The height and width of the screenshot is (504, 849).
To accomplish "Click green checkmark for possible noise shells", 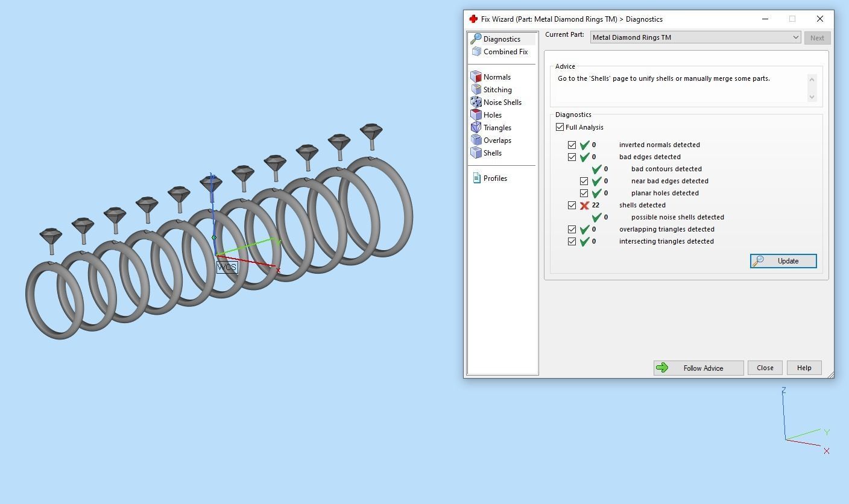I will pos(596,218).
